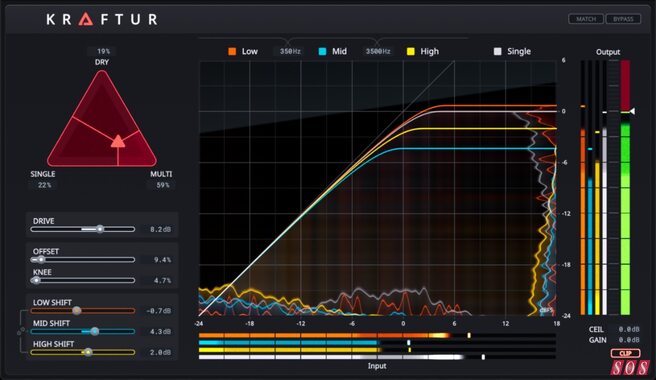Click the 3500Hz crossover frequency field
Screen dimensions: 656x380
[378, 51]
